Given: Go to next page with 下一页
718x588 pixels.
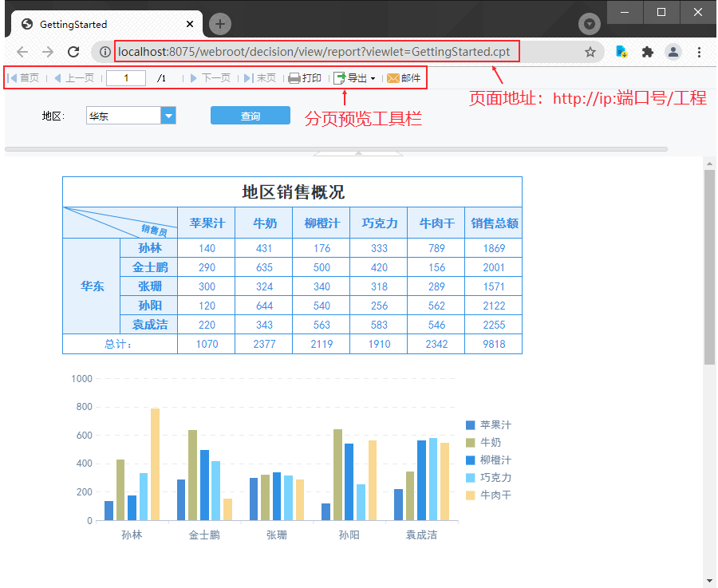Looking at the screenshot, I should (x=210, y=78).
